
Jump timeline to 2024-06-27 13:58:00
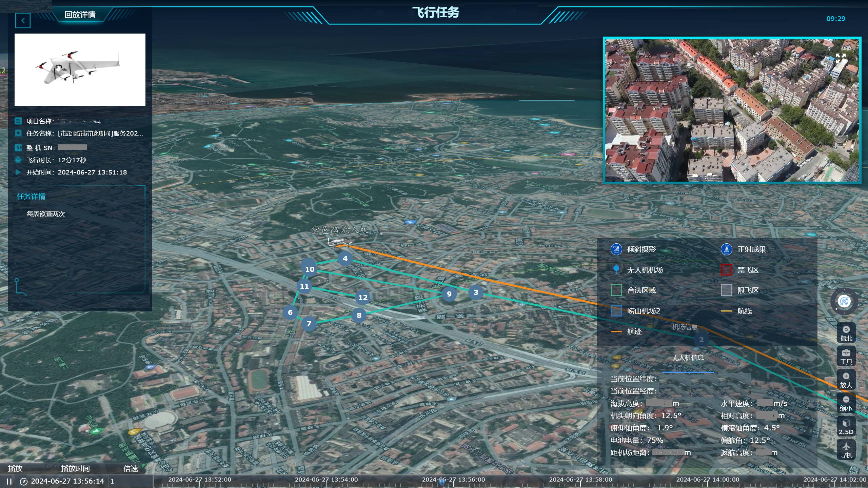(x=580, y=480)
